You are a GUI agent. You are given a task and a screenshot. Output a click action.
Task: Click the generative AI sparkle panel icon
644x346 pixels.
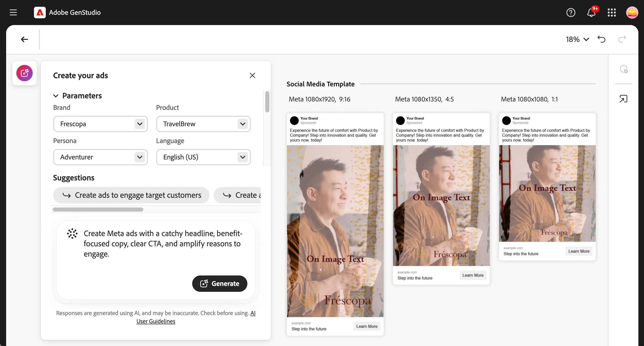click(x=25, y=73)
